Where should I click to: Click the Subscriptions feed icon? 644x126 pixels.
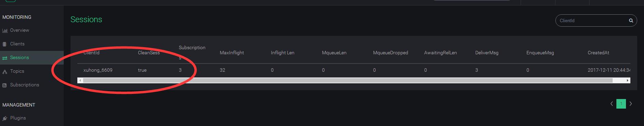tap(4, 85)
